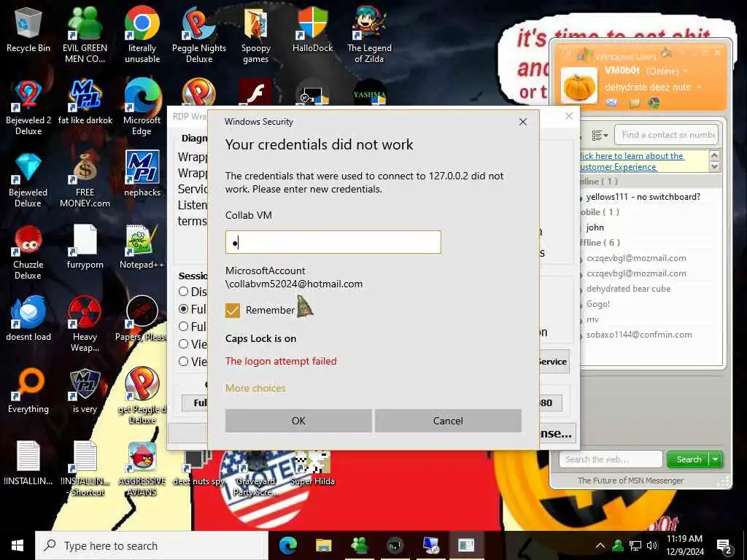Open the Messenger contact list layout dropdown
Image resolution: width=747 pixels, height=560 pixels.
(x=600, y=136)
